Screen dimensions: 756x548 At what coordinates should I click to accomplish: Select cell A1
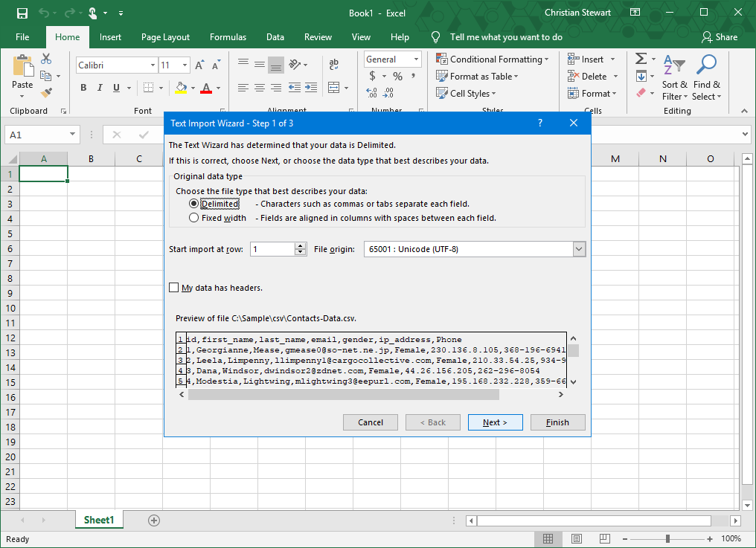(x=43, y=174)
